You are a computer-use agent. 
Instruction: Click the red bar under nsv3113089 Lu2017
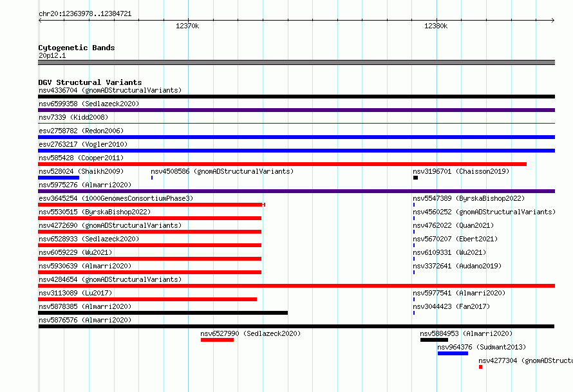(x=147, y=299)
